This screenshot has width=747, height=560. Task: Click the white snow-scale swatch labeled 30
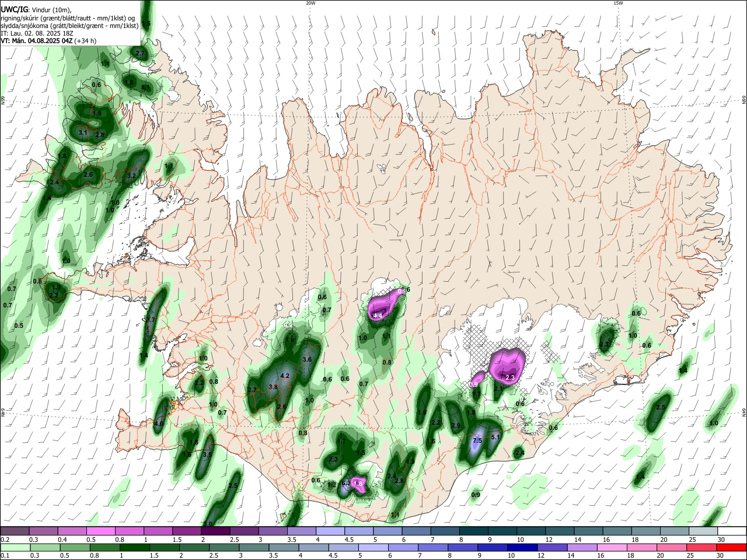tap(732, 531)
